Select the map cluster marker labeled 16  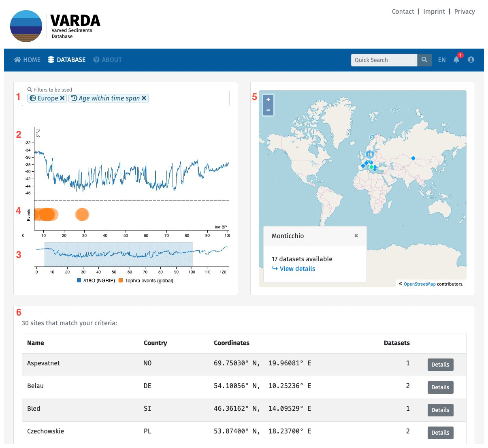click(369, 154)
